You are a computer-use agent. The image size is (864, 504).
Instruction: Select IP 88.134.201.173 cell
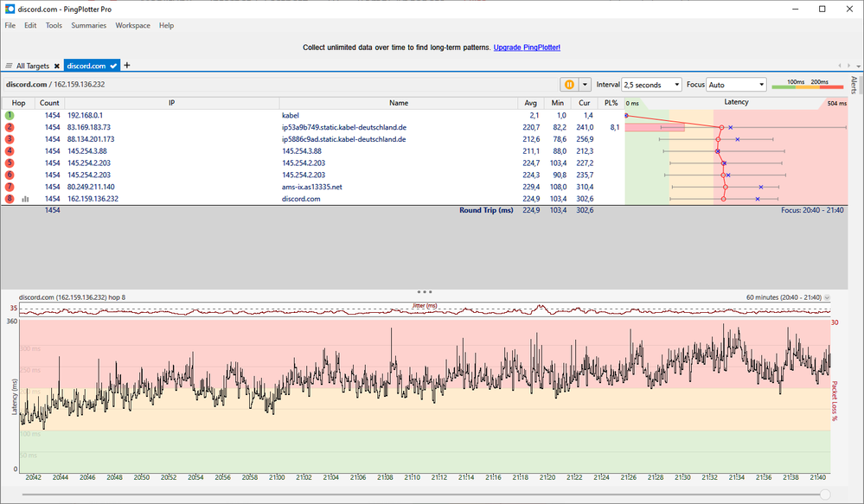tap(91, 139)
